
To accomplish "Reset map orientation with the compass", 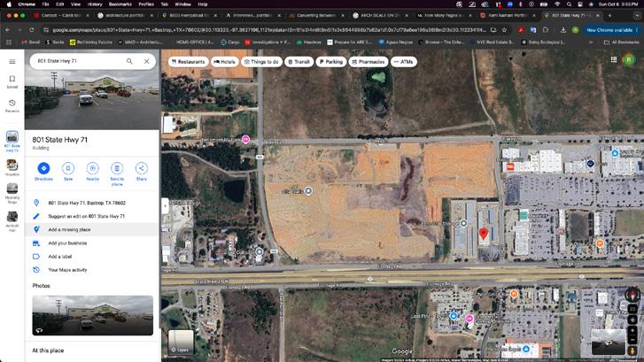I will click(632, 294).
